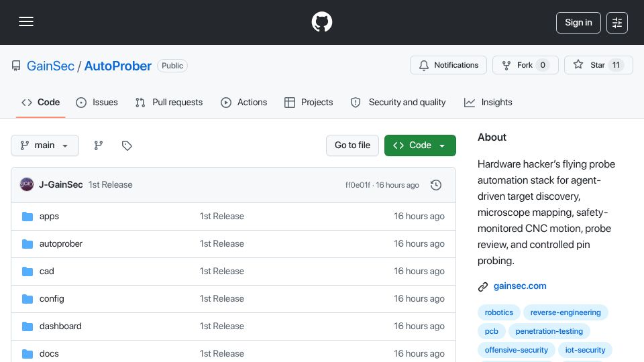Open the cad folder

point(47,271)
